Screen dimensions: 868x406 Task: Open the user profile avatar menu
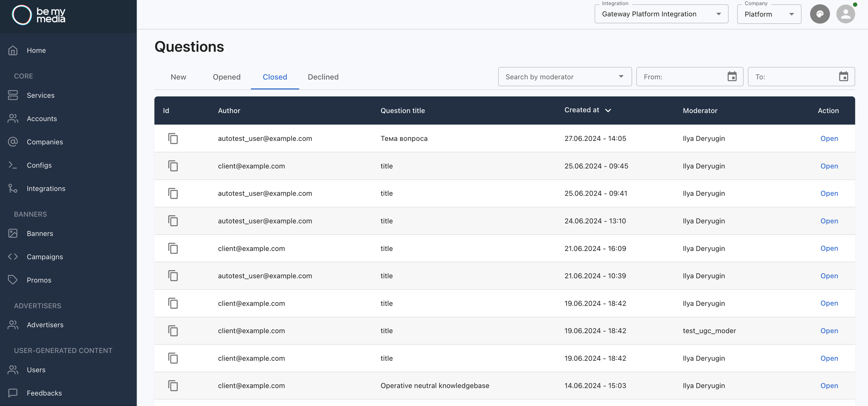coord(846,14)
